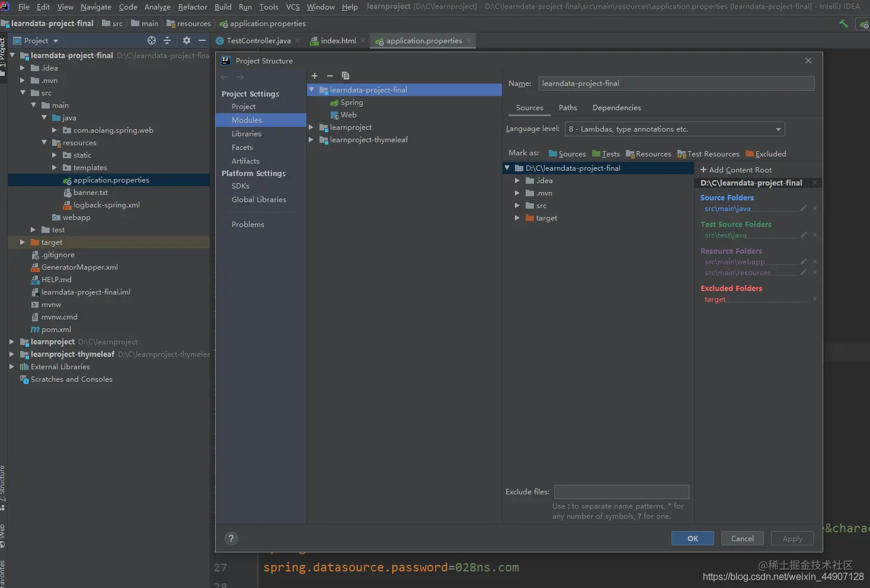Click the Apply button
Image resolution: width=870 pixels, height=588 pixels.
coord(792,538)
